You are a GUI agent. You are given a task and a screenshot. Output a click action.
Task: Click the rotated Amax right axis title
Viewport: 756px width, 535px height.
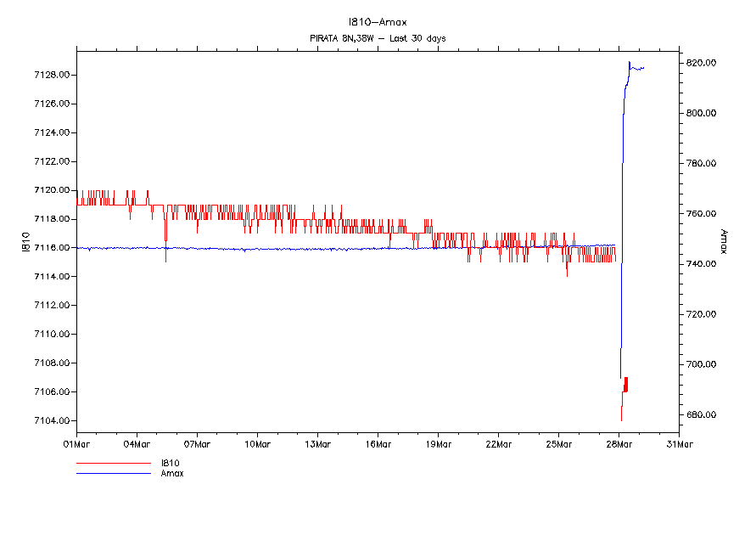[724, 242]
